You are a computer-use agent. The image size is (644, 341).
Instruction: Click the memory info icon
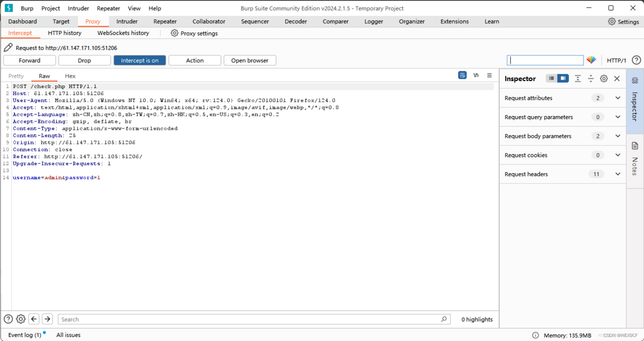tap(535, 335)
